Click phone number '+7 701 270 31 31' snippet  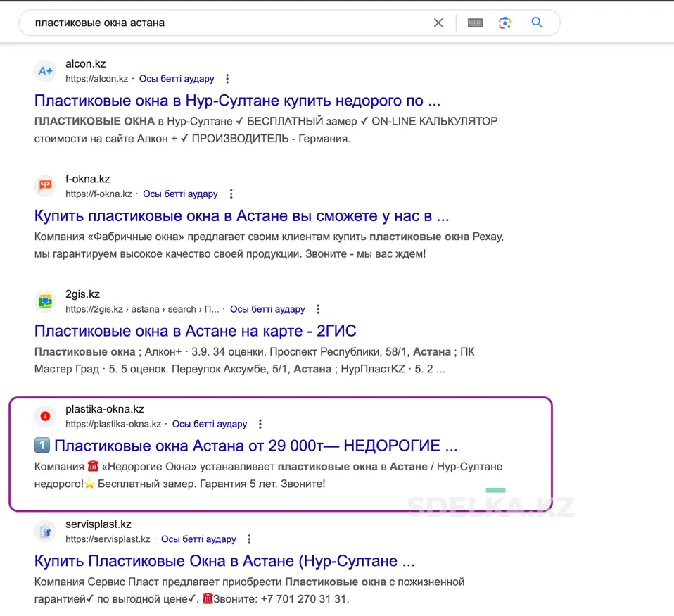point(303,599)
